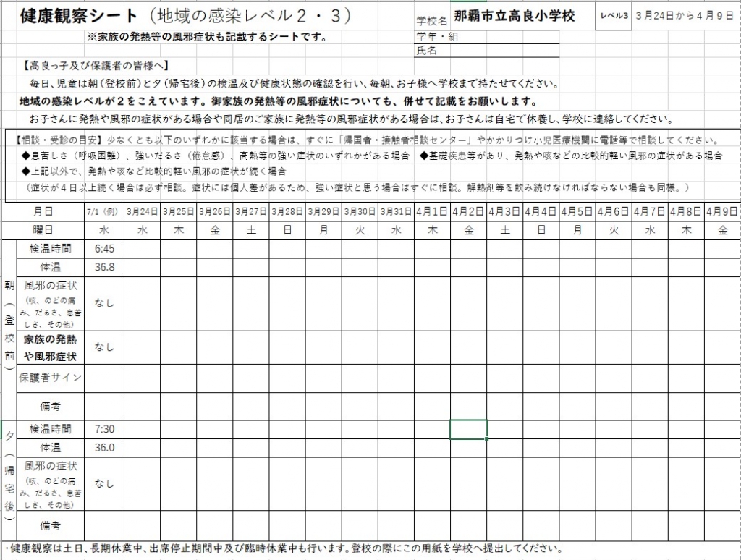Click the 朝（登校前） section label

[x=9, y=329]
